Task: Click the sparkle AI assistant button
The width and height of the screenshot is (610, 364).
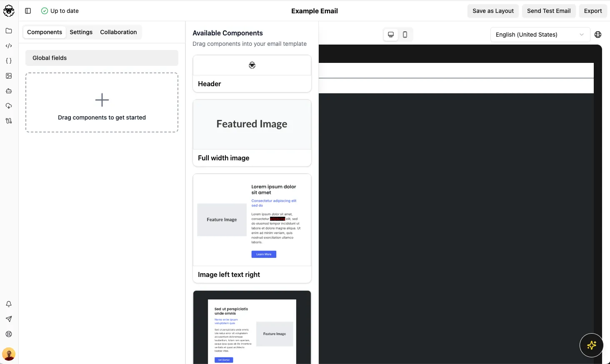Action: 591,345
